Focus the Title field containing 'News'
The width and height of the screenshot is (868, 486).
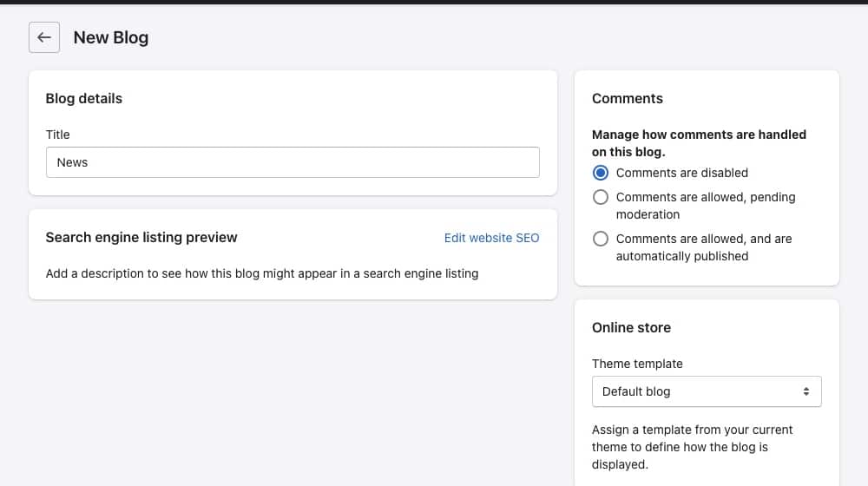click(293, 162)
